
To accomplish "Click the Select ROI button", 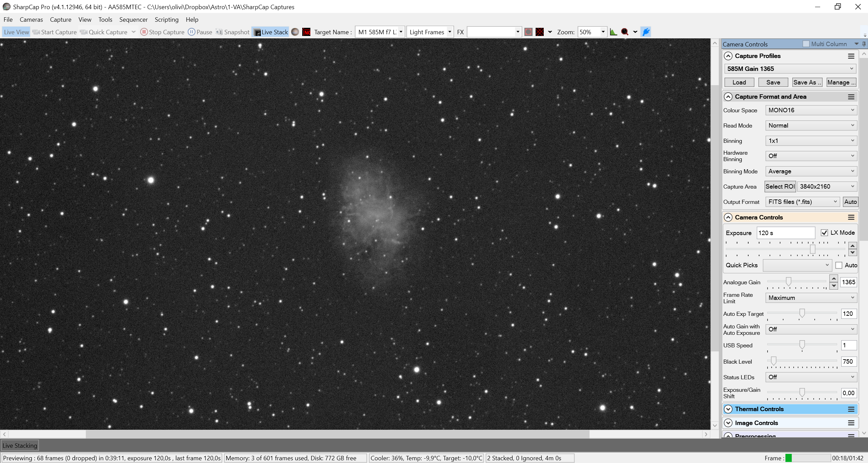I will click(x=780, y=187).
